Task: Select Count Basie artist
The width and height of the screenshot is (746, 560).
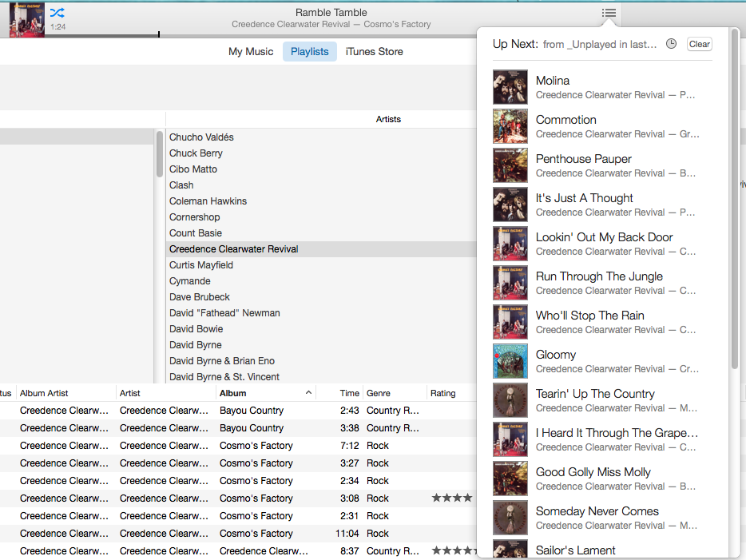Action: (321, 233)
